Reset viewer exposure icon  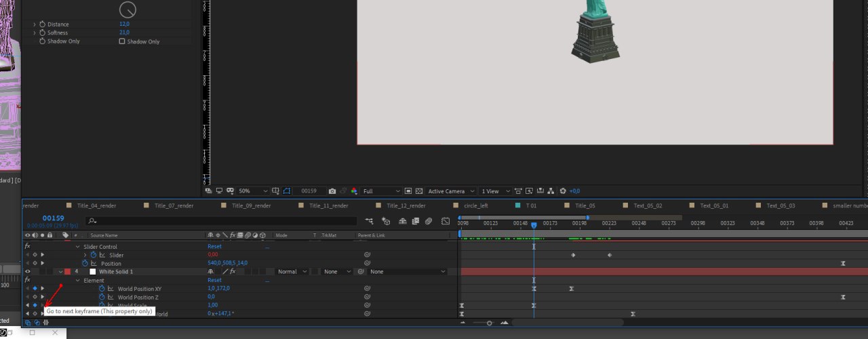click(563, 191)
